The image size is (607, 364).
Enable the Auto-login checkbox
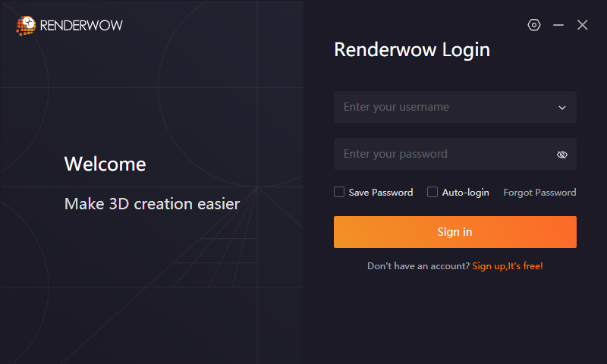click(x=432, y=192)
